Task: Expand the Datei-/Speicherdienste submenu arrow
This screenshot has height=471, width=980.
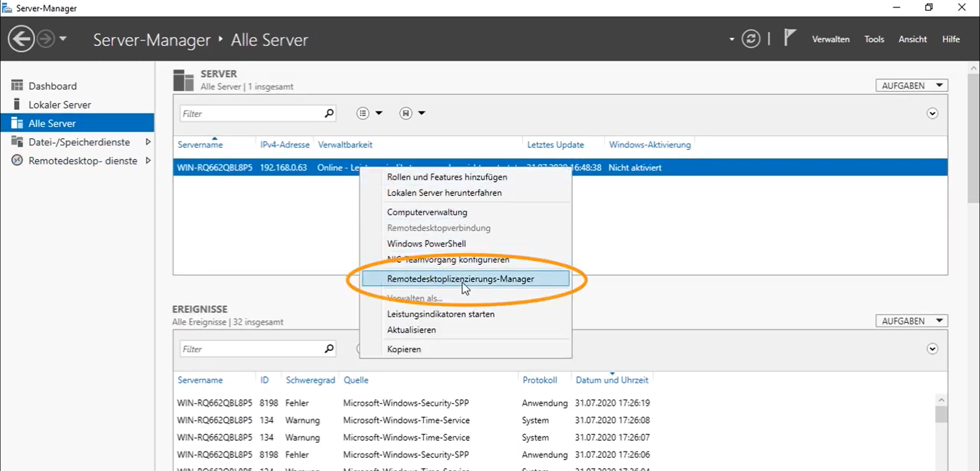Action: (x=148, y=142)
